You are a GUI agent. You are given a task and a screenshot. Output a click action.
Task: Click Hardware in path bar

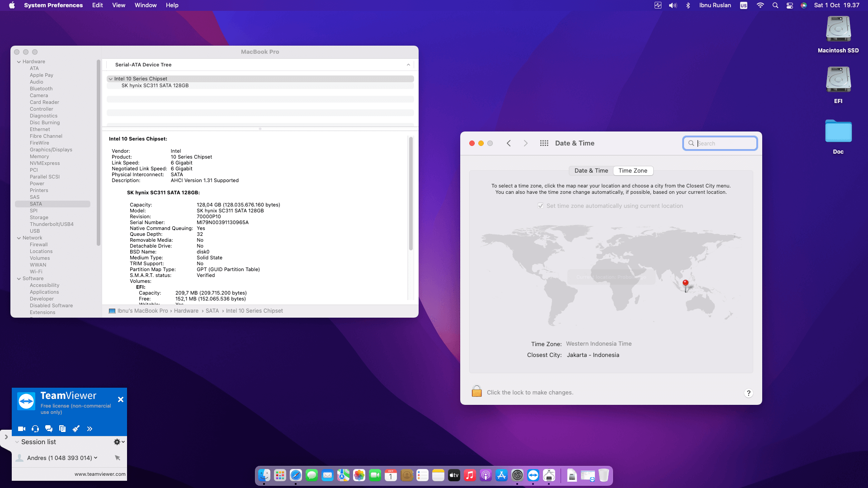[x=186, y=311]
